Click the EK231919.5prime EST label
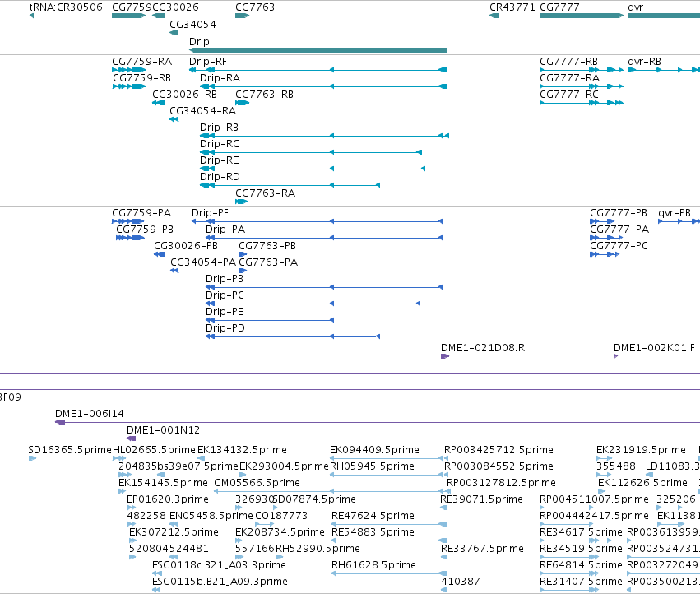 click(x=641, y=450)
